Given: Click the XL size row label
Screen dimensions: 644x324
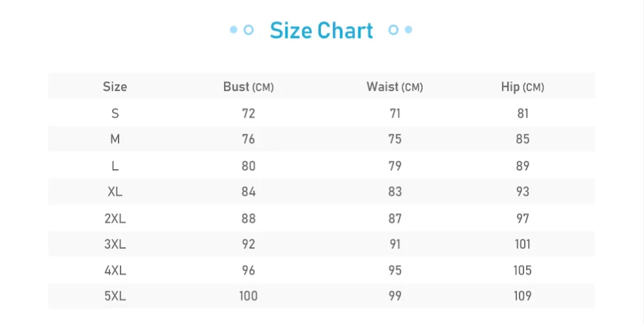Looking at the screenshot, I should click(x=115, y=192).
